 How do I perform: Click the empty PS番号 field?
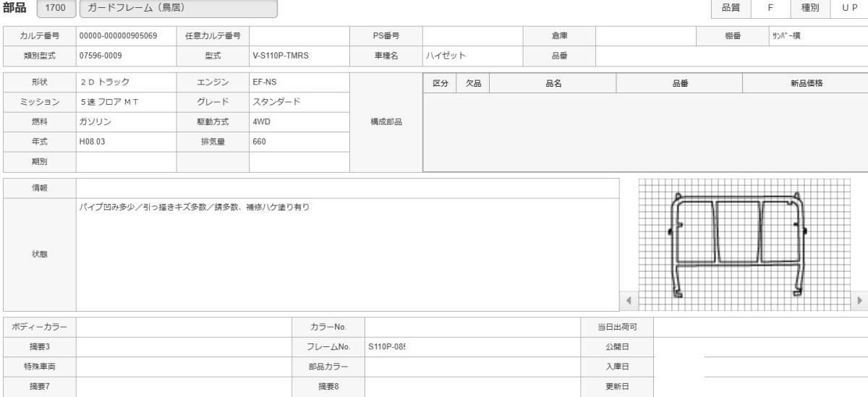(x=472, y=35)
